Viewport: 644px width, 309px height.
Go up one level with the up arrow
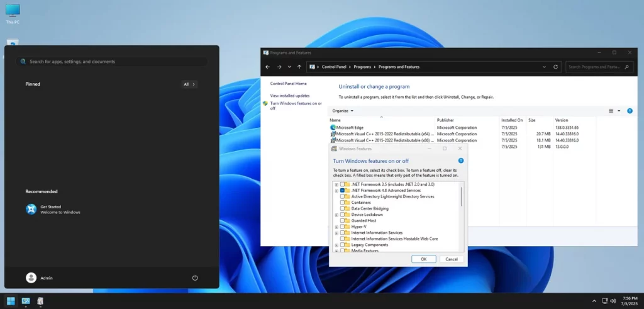click(299, 67)
